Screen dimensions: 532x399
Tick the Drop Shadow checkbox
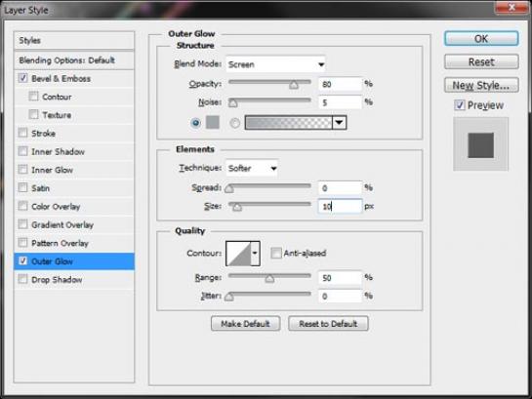point(22,279)
